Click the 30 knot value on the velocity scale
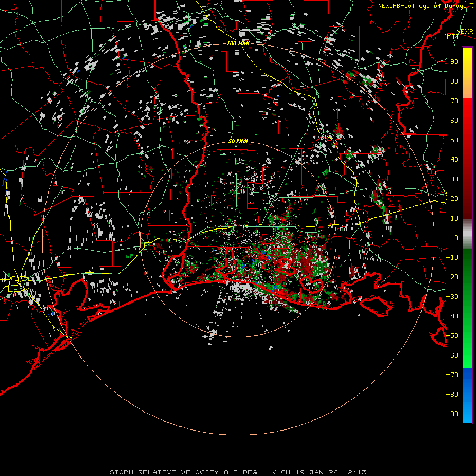476x476 pixels. 454,179
